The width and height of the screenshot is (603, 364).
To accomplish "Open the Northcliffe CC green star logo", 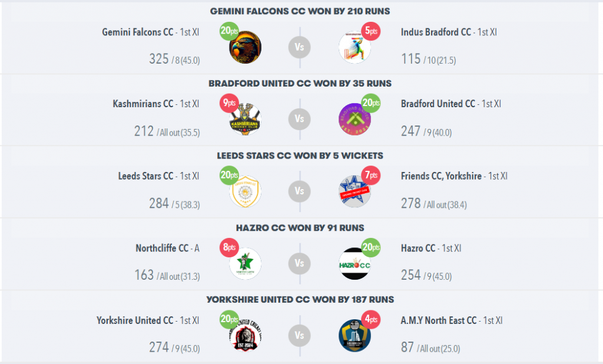I will [x=246, y=263].
